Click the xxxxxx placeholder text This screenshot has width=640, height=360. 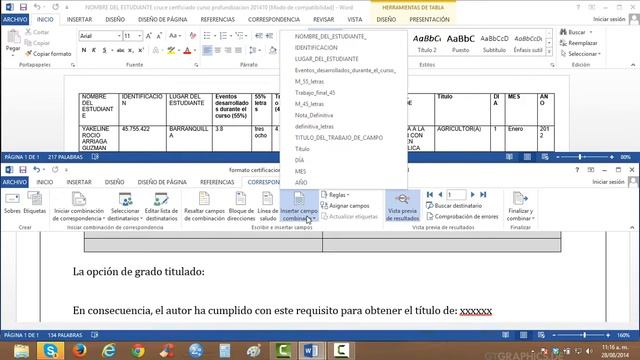476,311
